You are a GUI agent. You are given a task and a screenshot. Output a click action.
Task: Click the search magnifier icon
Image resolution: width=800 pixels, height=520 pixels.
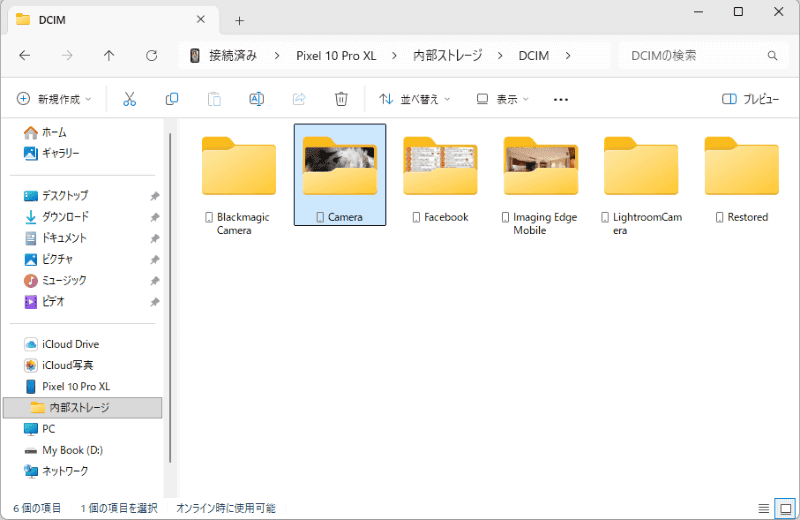pos(772,56)
